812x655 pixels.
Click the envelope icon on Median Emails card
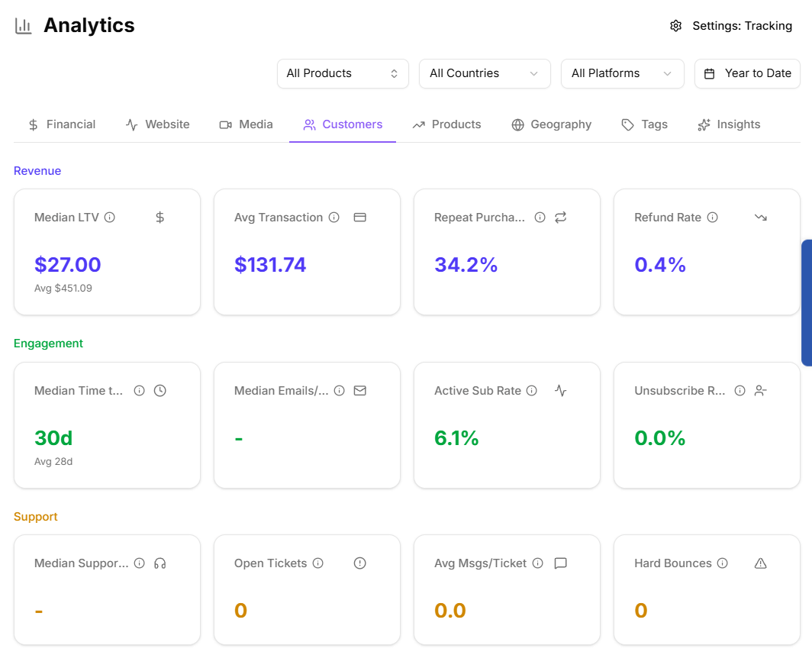[x=360, y=391]
